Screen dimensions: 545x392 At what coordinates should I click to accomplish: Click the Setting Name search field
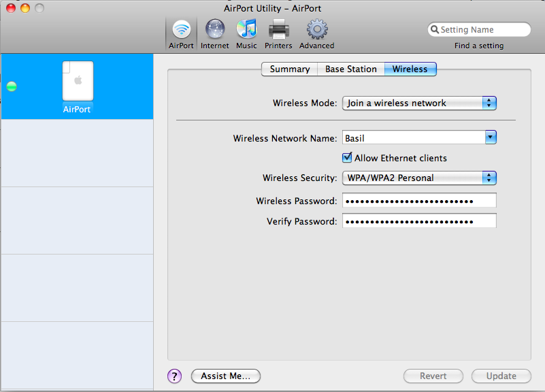pos(479,29)
